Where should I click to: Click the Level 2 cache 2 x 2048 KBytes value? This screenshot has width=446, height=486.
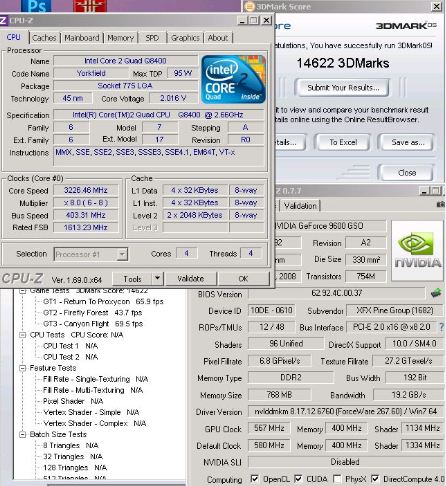point(195,215)
